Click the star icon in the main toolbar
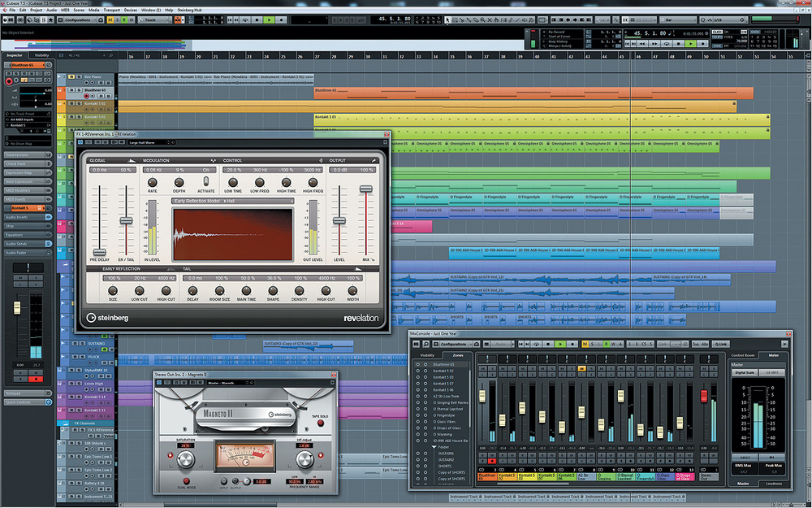 tap(50, 20)
